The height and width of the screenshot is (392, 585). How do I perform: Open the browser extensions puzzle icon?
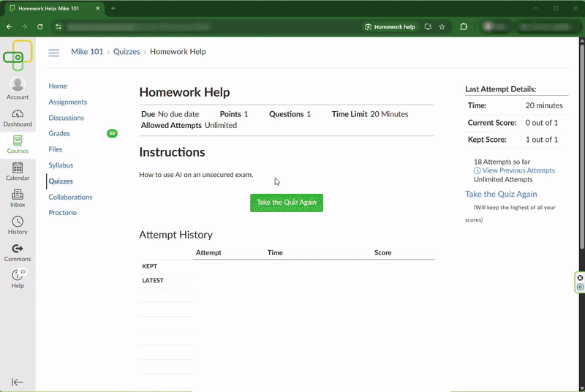(464, 26)
